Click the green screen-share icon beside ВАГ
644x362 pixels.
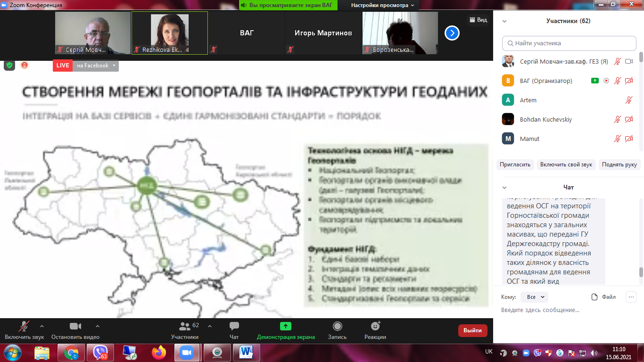click(595, 81)
